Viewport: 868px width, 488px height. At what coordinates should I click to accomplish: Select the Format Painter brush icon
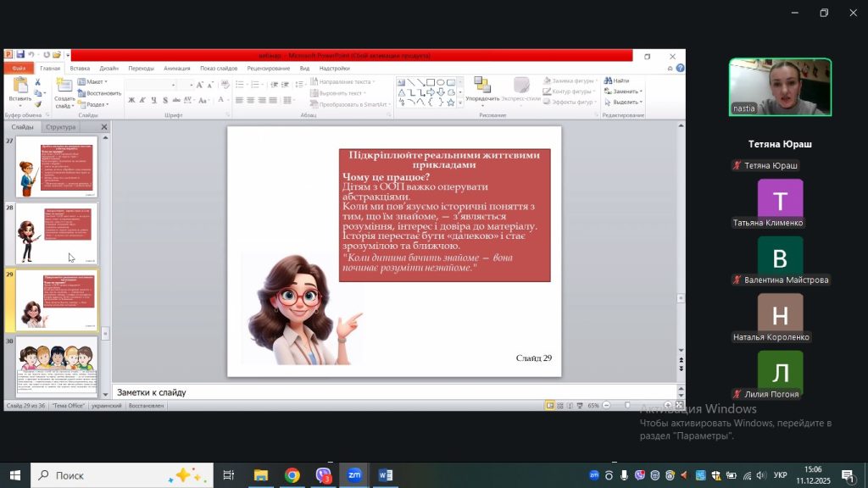point(40,103)
